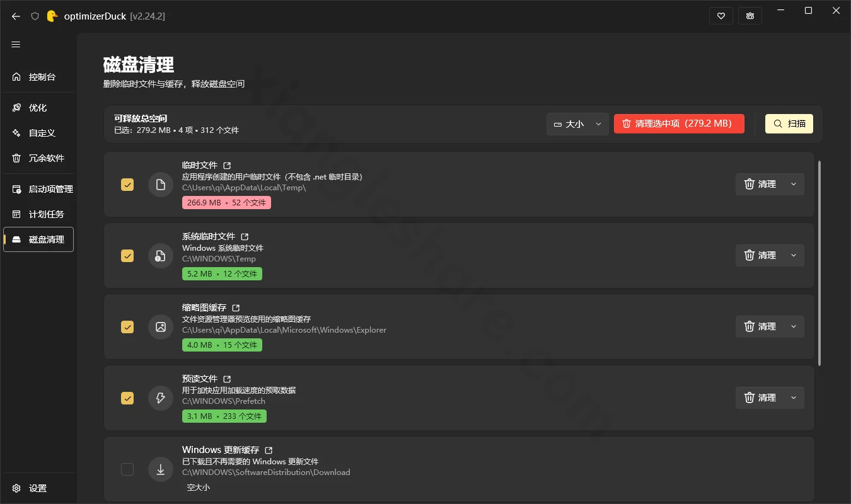Click the path C:\WINDOWS\Prefetch
851x504 pixels.
pyautogui.click(x=224, y=401)
